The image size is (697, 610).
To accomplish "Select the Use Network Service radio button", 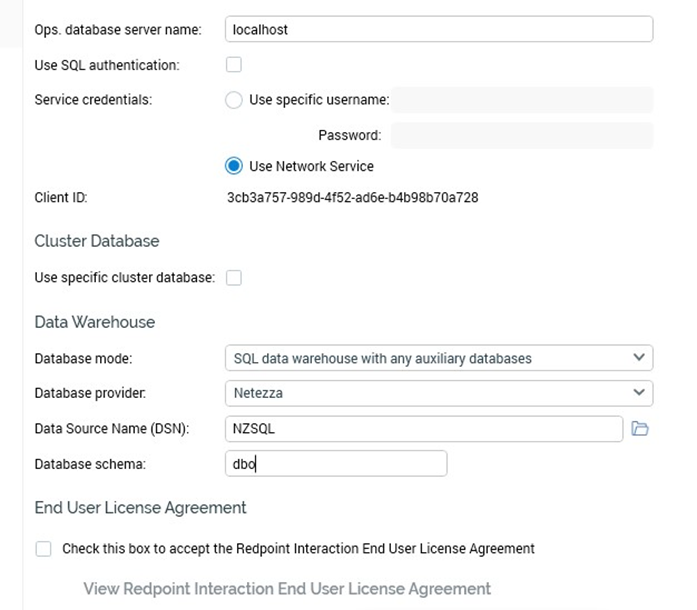I will [234, 166].
